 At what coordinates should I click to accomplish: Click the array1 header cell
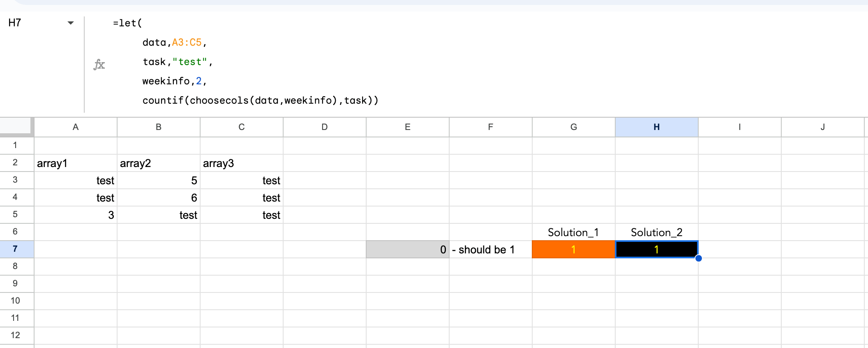[x=76, y=163]
